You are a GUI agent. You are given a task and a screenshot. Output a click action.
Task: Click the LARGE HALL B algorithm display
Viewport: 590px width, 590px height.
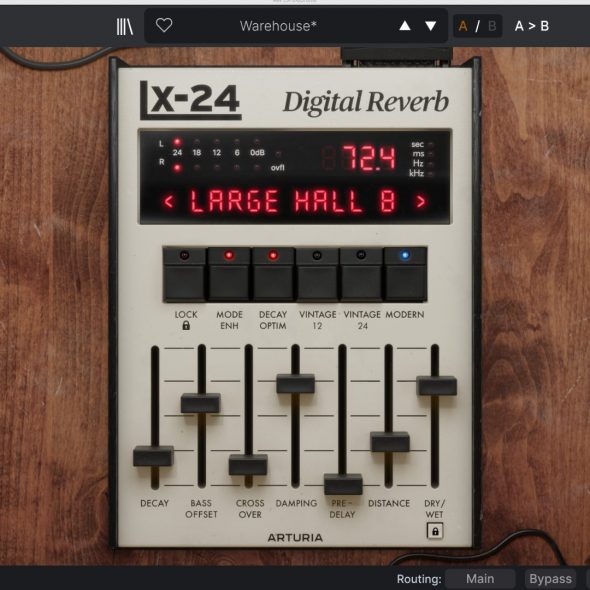(293, 202)
